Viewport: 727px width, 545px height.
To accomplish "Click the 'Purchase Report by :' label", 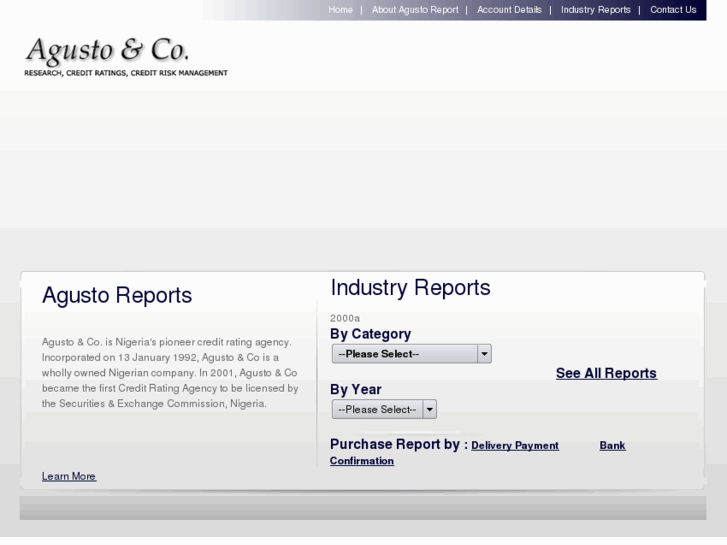I will tap(399, 444).
